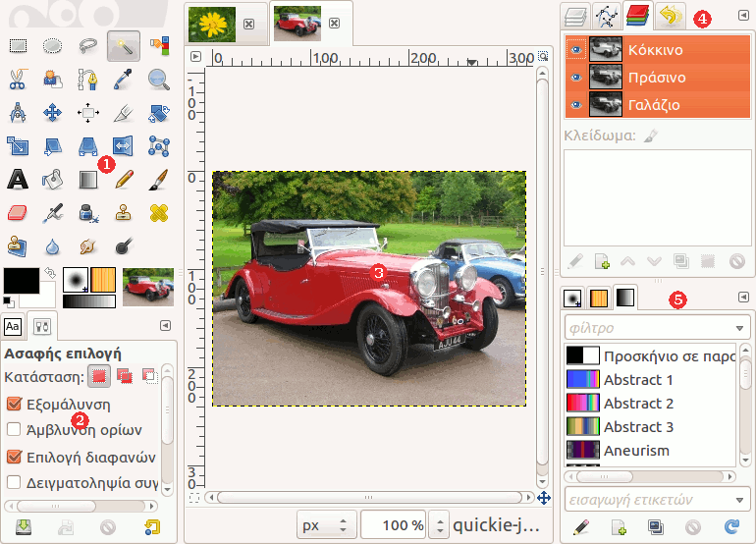Pick the Bucket Fill tool

53,179
